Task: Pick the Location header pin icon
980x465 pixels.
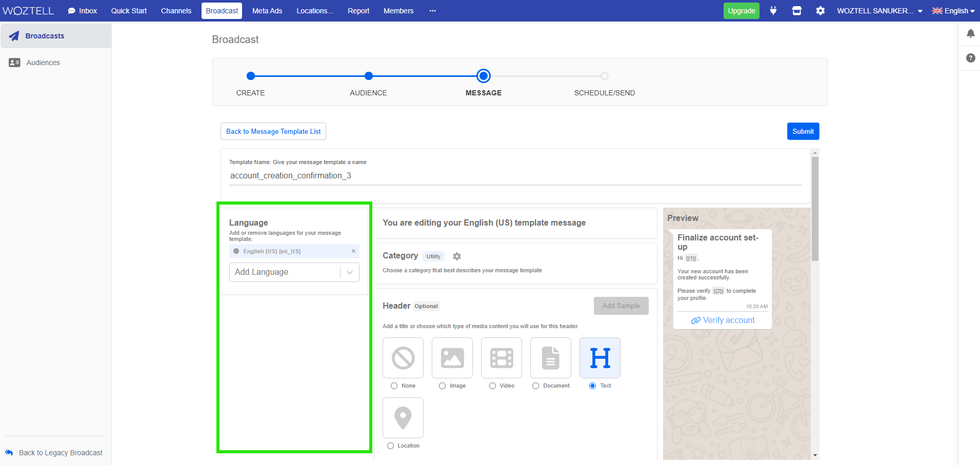Action: click(x=403, y=418)
